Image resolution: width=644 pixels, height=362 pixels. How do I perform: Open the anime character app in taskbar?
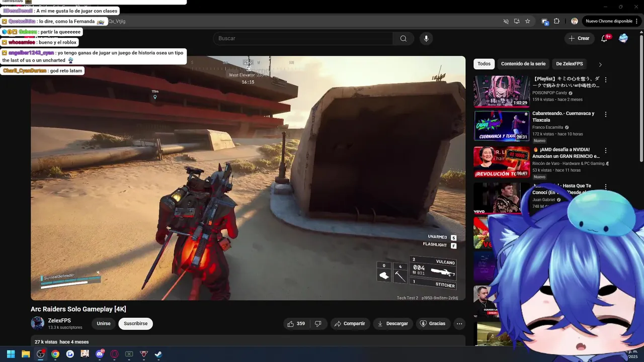click(85, 354)
